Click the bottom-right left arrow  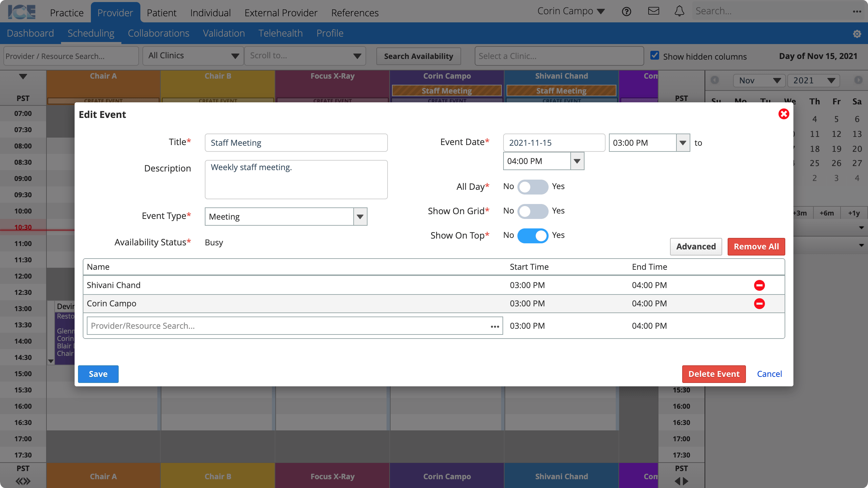coord(677,481)
